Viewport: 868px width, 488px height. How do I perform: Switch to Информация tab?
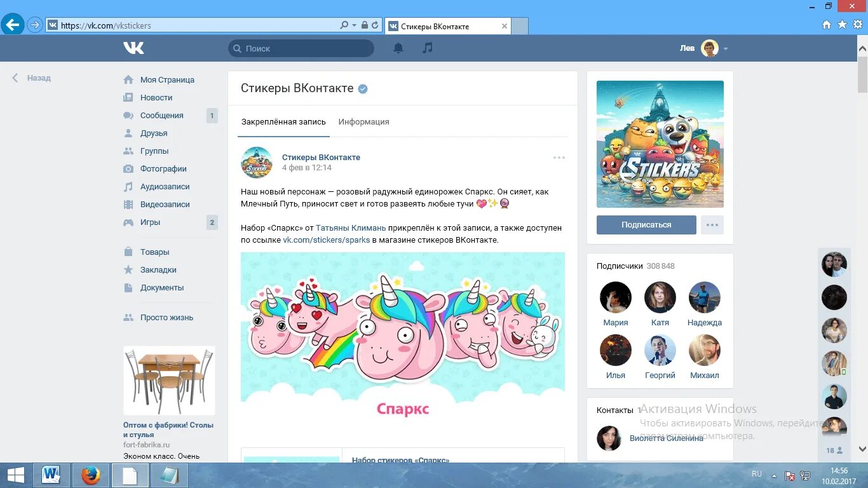[x=364, y=122]
